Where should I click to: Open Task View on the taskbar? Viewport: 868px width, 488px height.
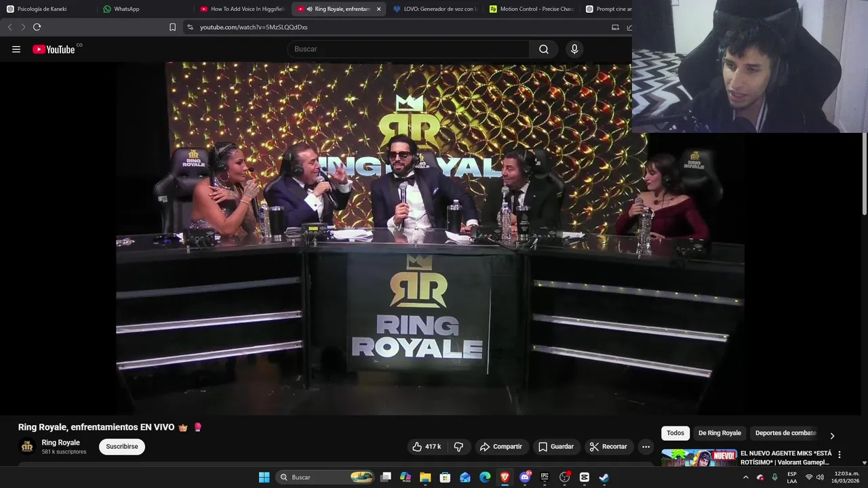coord(386,477)
